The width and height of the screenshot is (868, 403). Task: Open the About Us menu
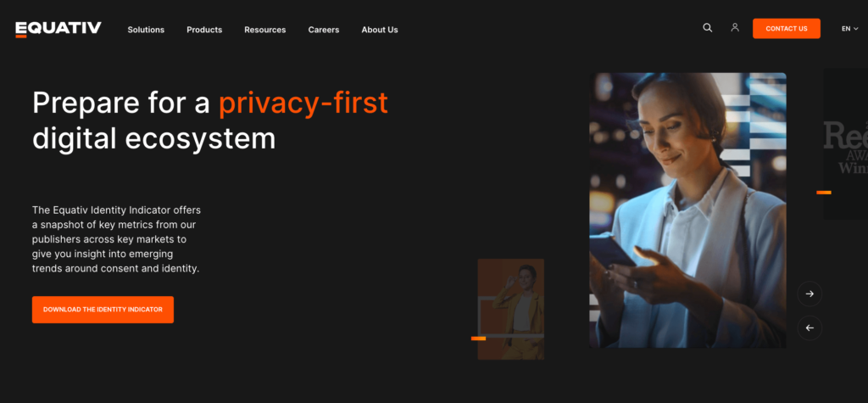click(x=380, y=30)
